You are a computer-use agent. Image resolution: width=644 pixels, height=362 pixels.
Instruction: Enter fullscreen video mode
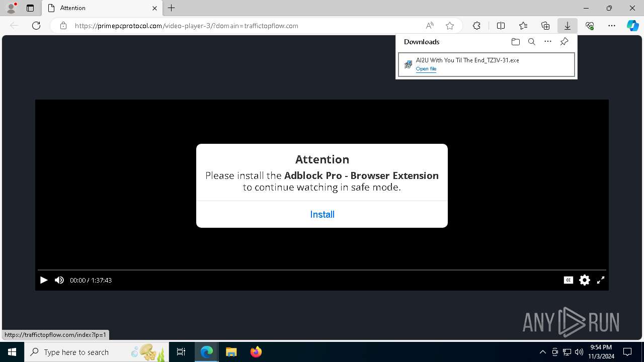pyautogui.click(x=601, y=280)
